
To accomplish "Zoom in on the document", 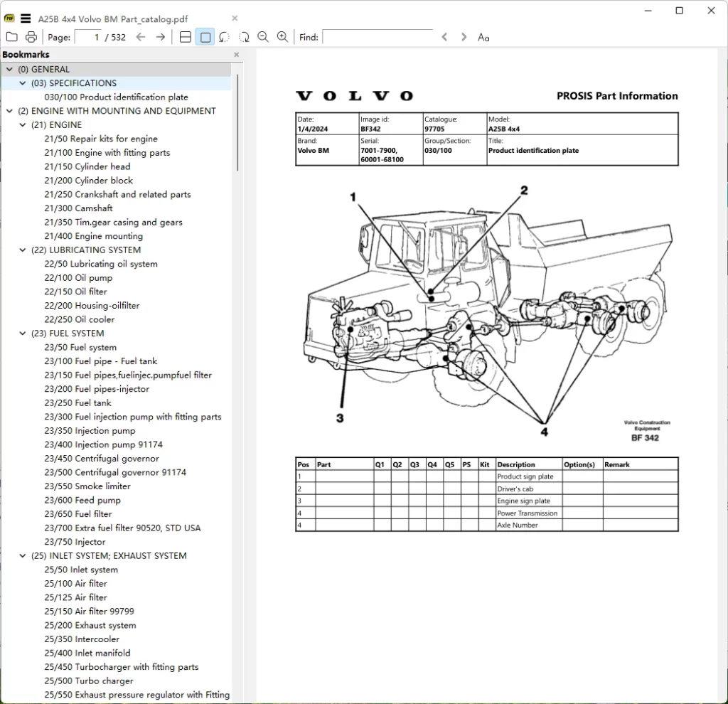I will click(282, 37).
